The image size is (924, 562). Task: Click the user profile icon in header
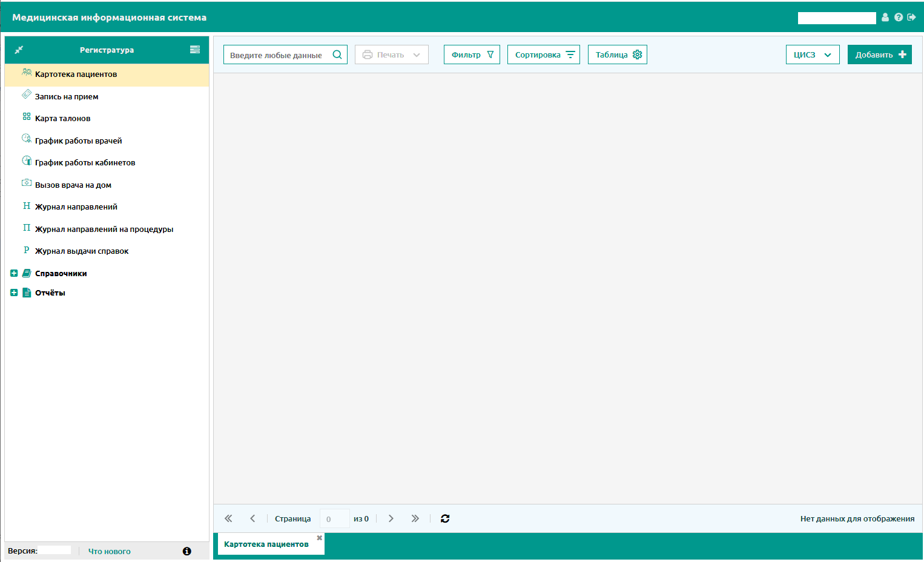885,18
